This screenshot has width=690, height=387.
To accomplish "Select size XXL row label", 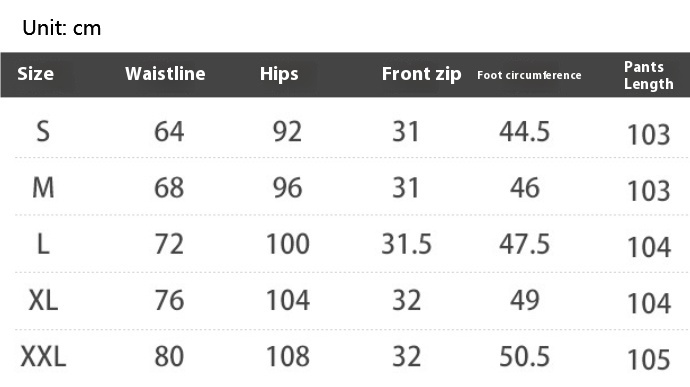I will [43, 356].
